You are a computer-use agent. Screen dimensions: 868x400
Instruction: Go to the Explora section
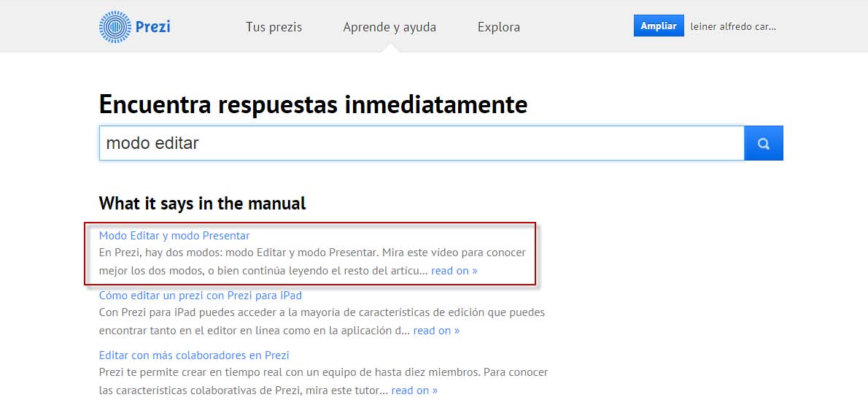tap(498, 27)
